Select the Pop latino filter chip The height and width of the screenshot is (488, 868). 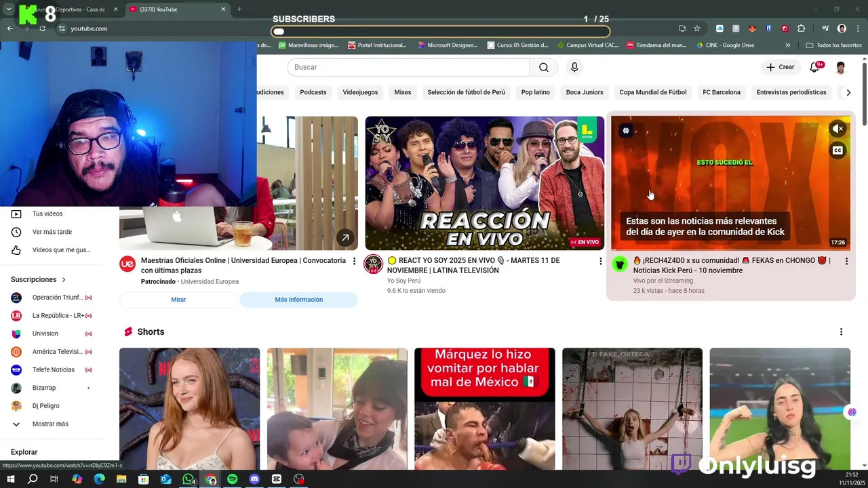click(x=536, y=92)
